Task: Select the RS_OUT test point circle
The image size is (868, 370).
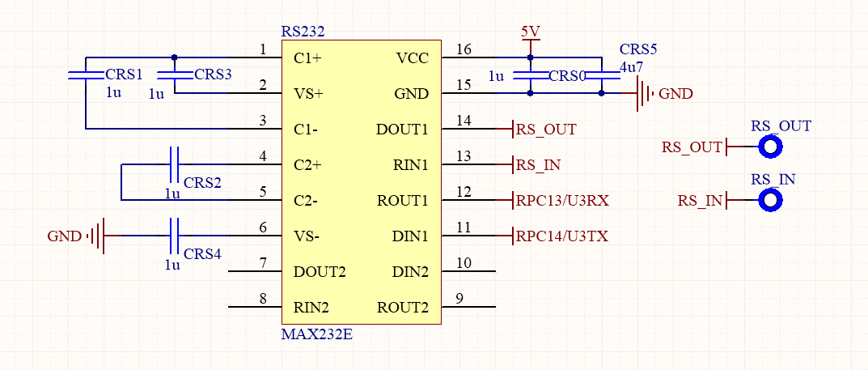Action: (x=770, y=147)
